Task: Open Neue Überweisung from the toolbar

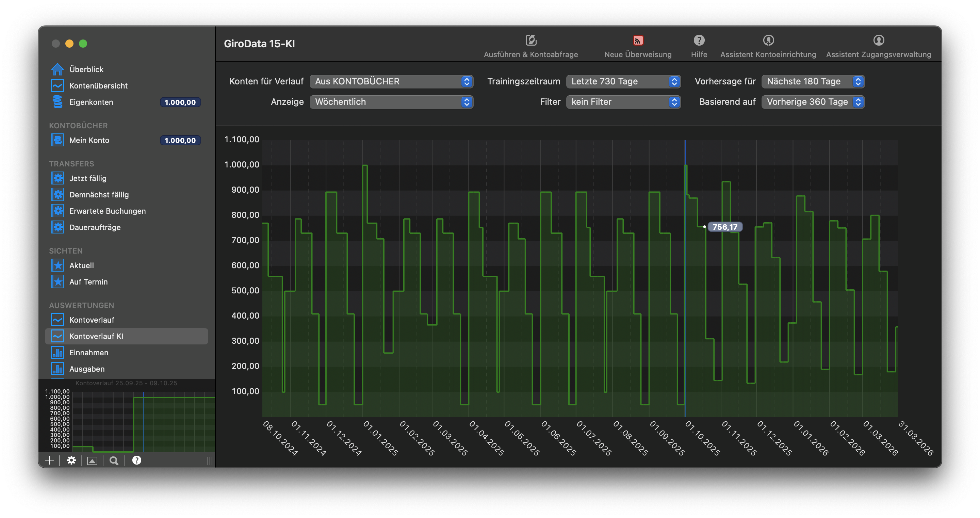Action: [x=638, y=41]
